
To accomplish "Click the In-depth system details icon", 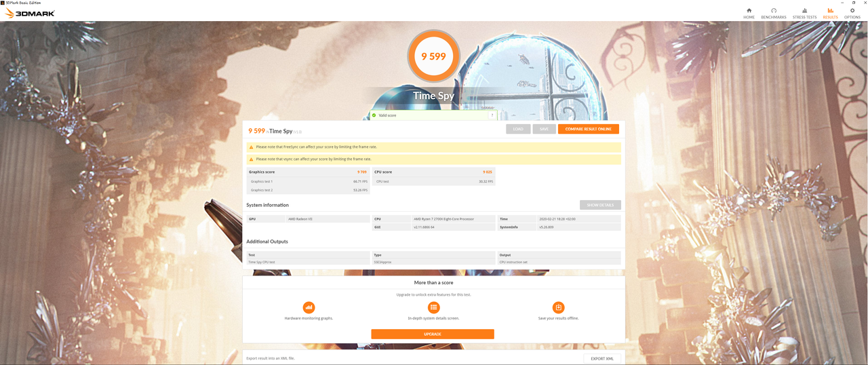I will point(433,307).
